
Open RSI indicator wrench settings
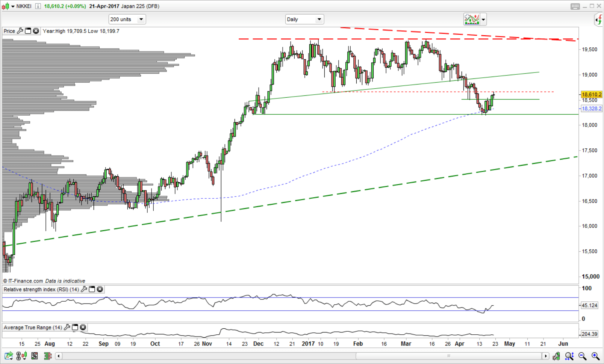point(84,289)
